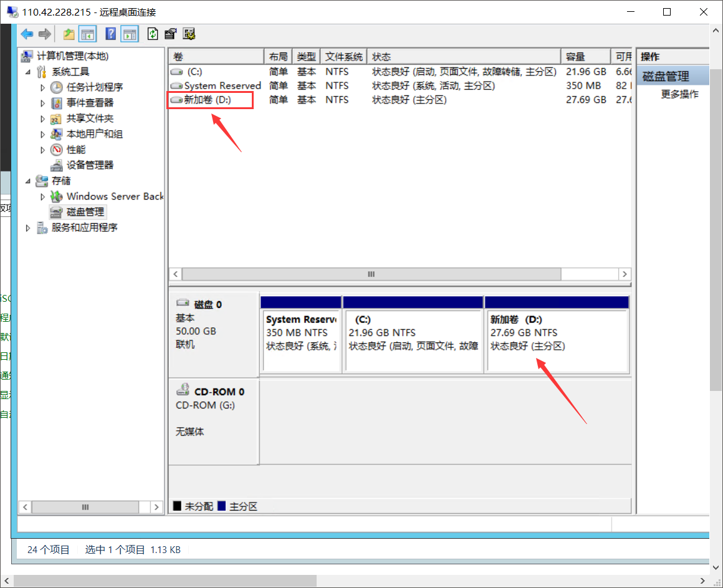The height and width of the screenshot is (588, 723).
Task: Click the disk settings wizard toolbar icon
Action: click(189, 34)
